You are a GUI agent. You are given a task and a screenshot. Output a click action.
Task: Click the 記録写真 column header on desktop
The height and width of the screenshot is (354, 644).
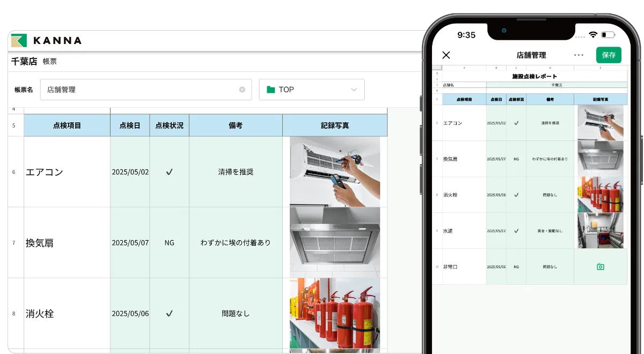335,126
